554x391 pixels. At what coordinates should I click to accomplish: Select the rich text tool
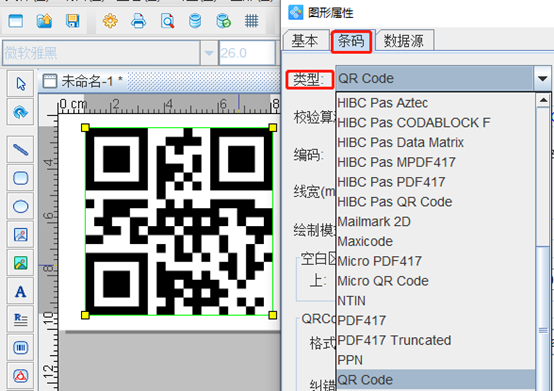click(x=20, y=319)
